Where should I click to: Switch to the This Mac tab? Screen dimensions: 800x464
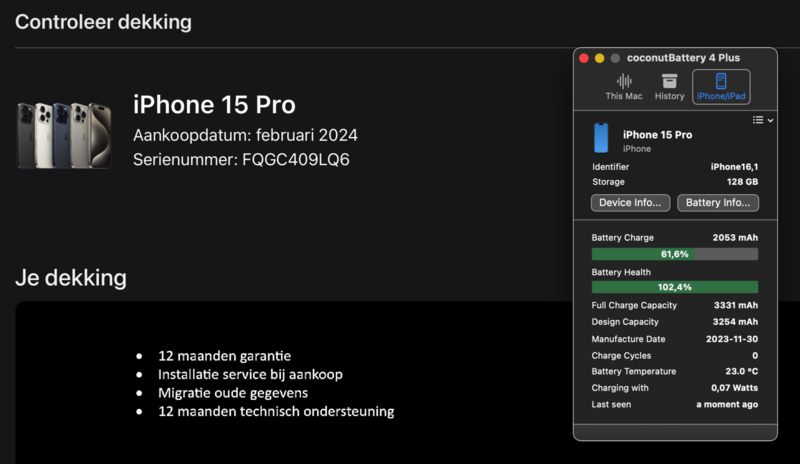[623, 87]
